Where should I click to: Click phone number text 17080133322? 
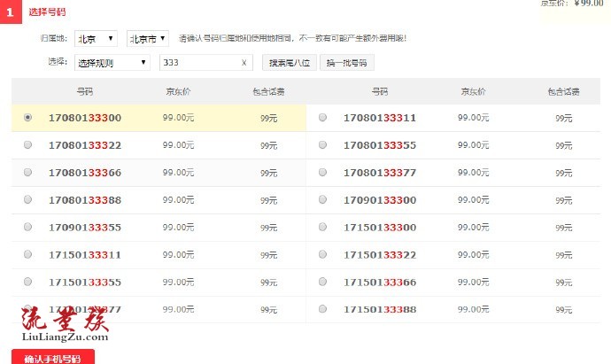click(85, 145)
